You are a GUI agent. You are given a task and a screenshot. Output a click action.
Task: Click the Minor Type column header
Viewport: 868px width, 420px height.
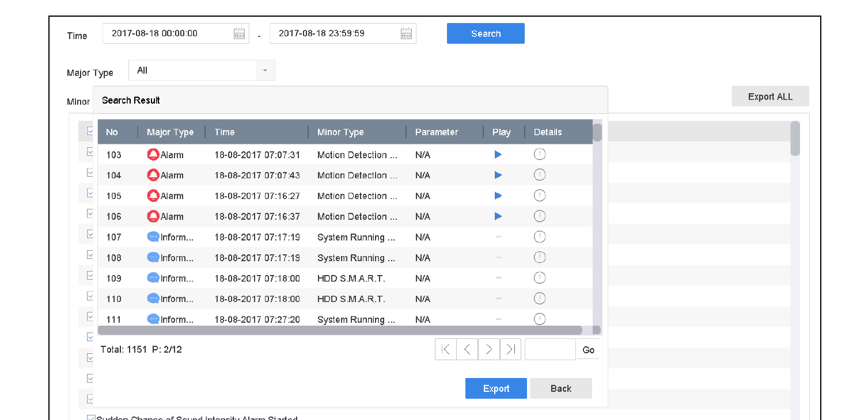click(340, 132)
